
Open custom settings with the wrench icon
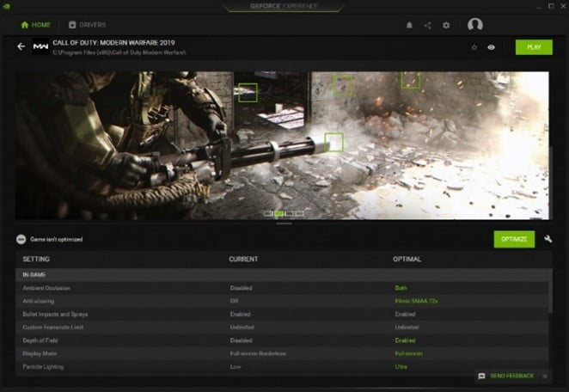[548, 239]
